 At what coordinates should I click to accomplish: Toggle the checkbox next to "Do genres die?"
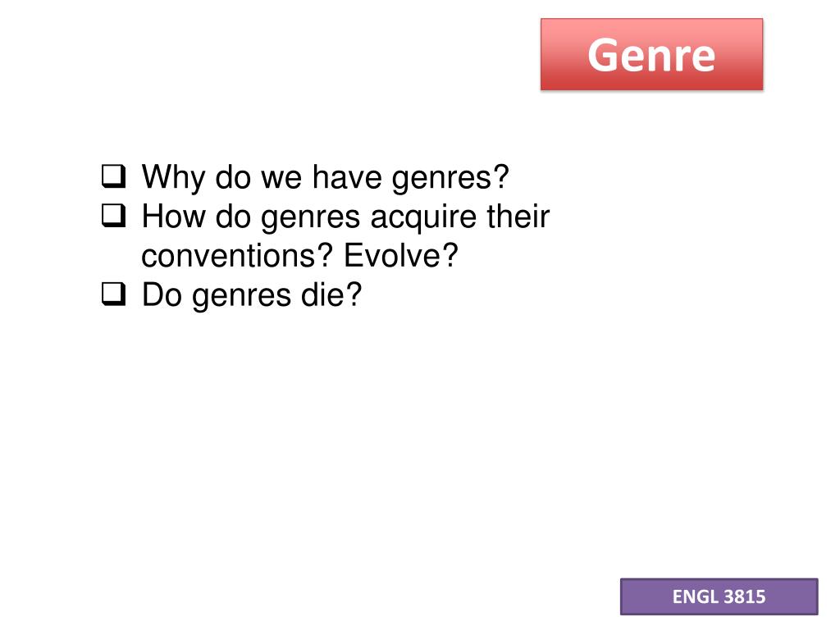click(113, 294)
